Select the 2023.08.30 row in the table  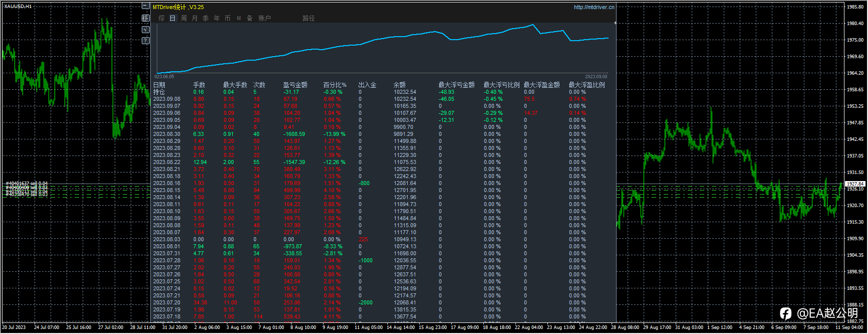[x=166, y=134]
